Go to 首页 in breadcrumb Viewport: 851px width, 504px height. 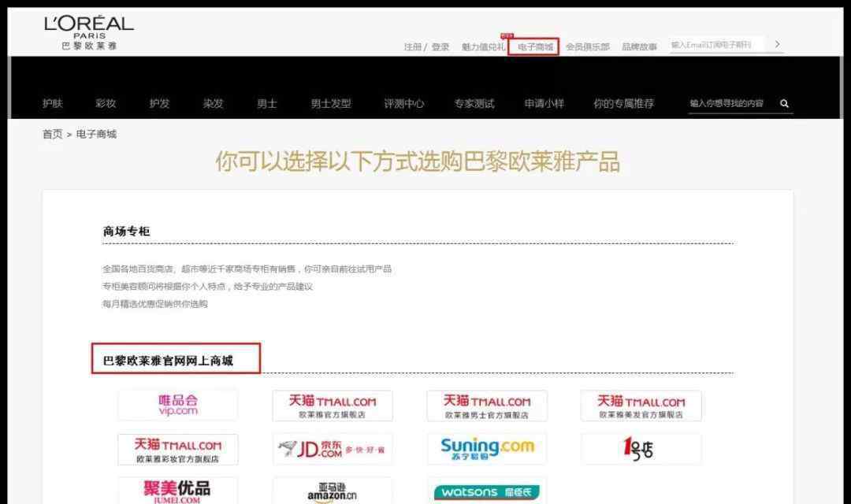(x=53, y=134)
